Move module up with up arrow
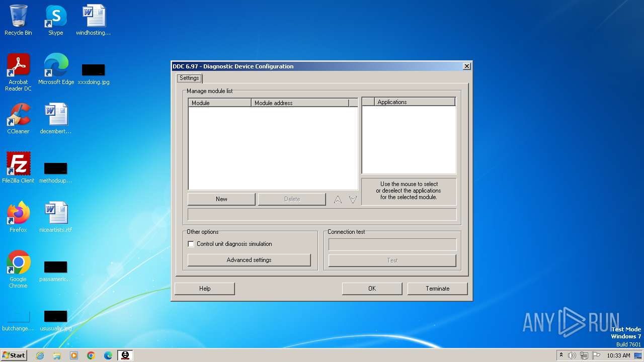The width and height of the screenshot is (644, 362). 338,200
